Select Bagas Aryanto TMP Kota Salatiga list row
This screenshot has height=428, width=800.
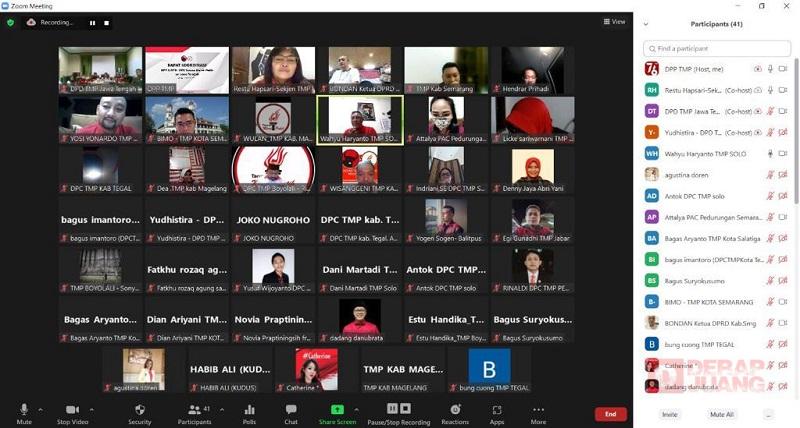pyautogui.click(x=717, y=238)
